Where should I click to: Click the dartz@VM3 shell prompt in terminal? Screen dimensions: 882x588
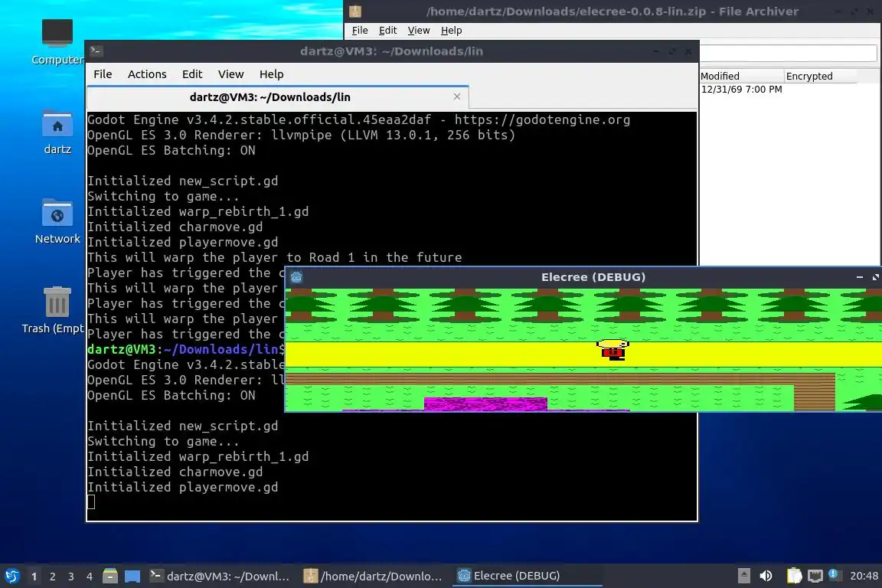(185, 349)
